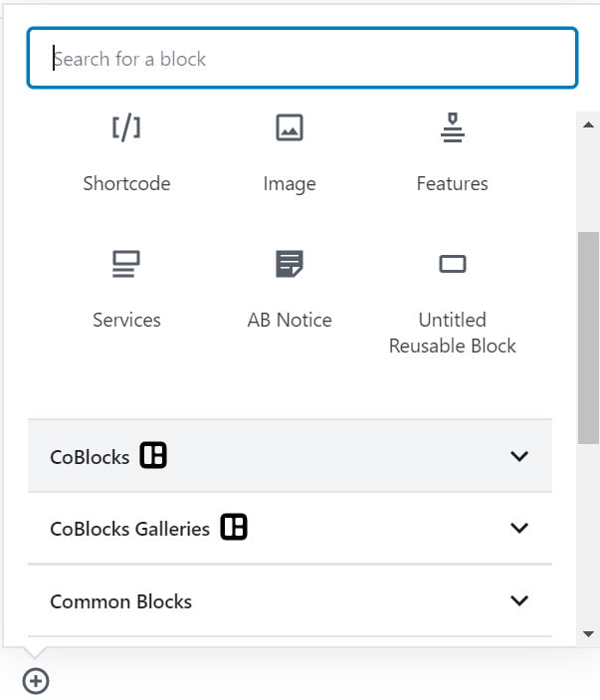Screen dimensions: 600x700
Task: Open the CoBlocks category label
Action: 90,457
